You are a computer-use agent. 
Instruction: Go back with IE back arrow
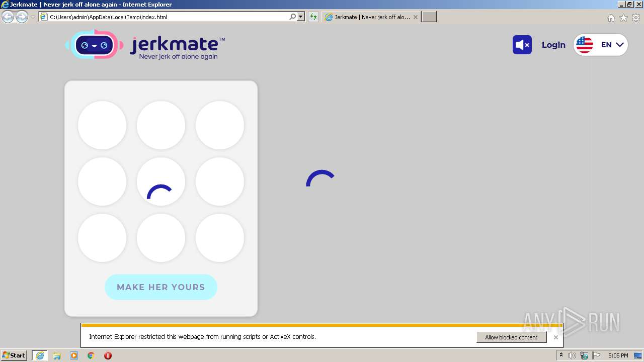[x=8, y=17]
